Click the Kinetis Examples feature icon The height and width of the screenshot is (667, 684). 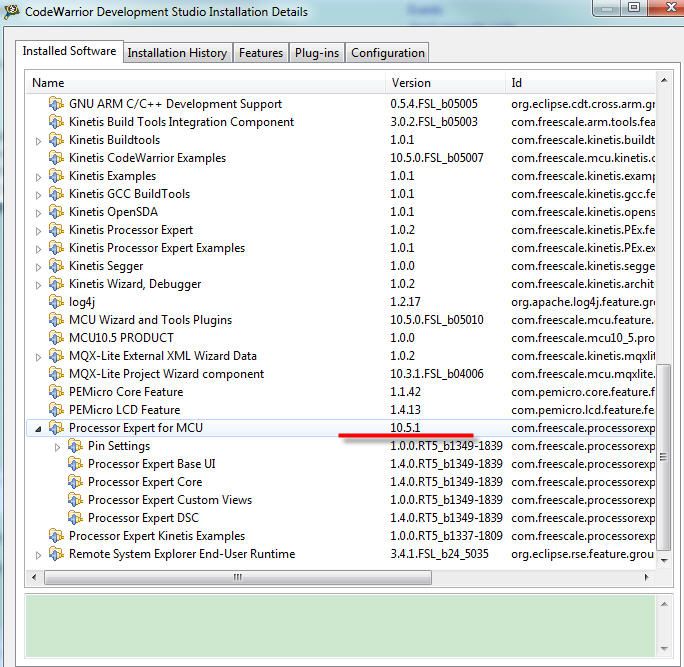point(56,176)
